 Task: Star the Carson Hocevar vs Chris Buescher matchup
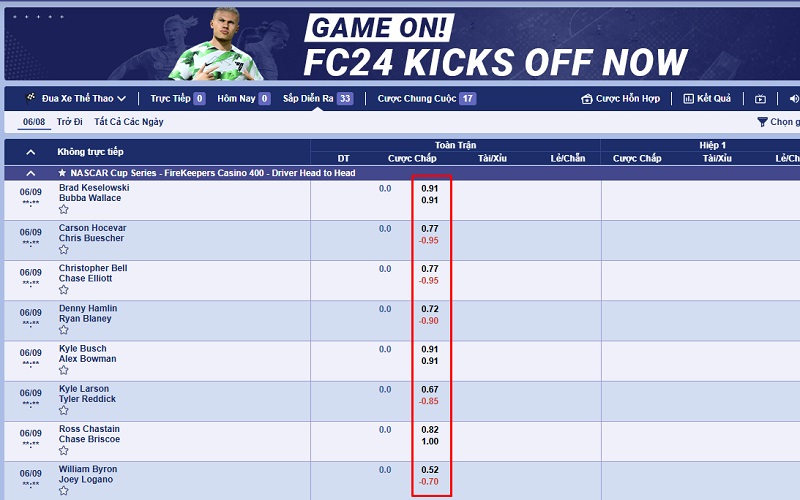[x=64, y=250]
